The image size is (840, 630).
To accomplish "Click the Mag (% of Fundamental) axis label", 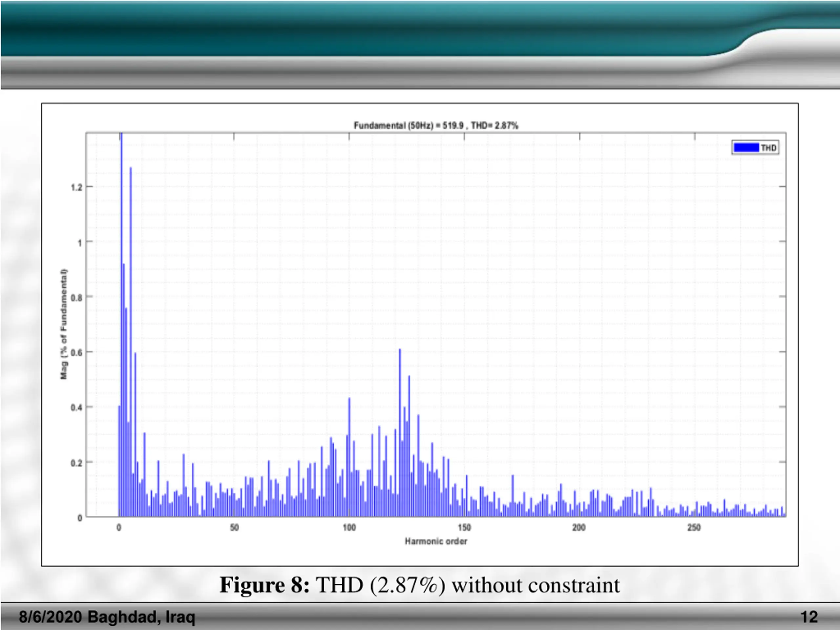I will pyautogui.click(x=64, y=324).
